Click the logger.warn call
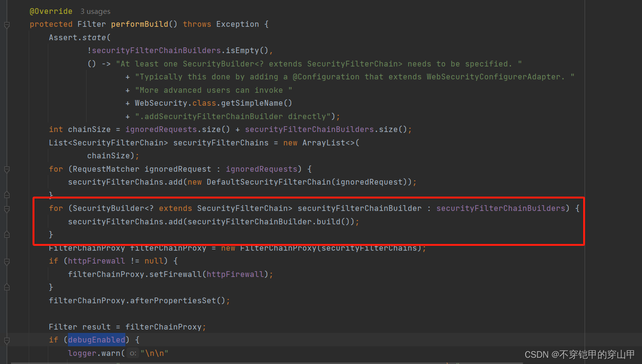This screenshot has width=642, height=364. click(94, 353)
